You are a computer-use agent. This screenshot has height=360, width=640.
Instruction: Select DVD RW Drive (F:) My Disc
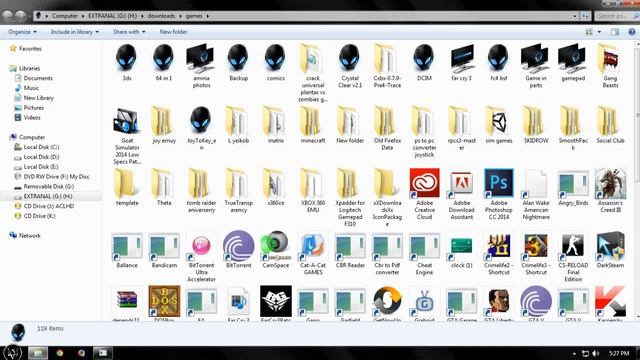point(56,177)
